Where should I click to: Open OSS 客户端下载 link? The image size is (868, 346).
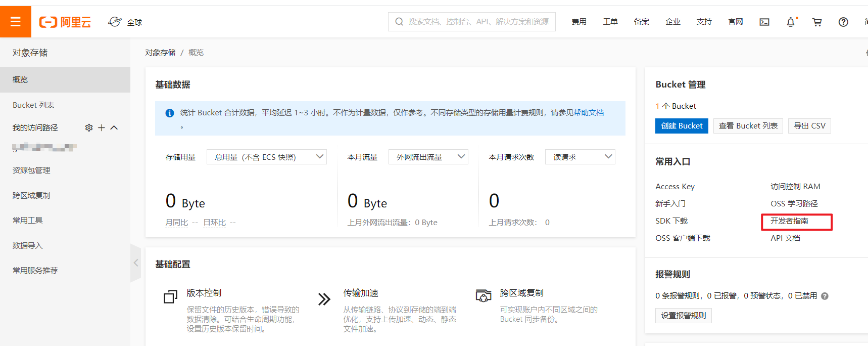point(683,238)
